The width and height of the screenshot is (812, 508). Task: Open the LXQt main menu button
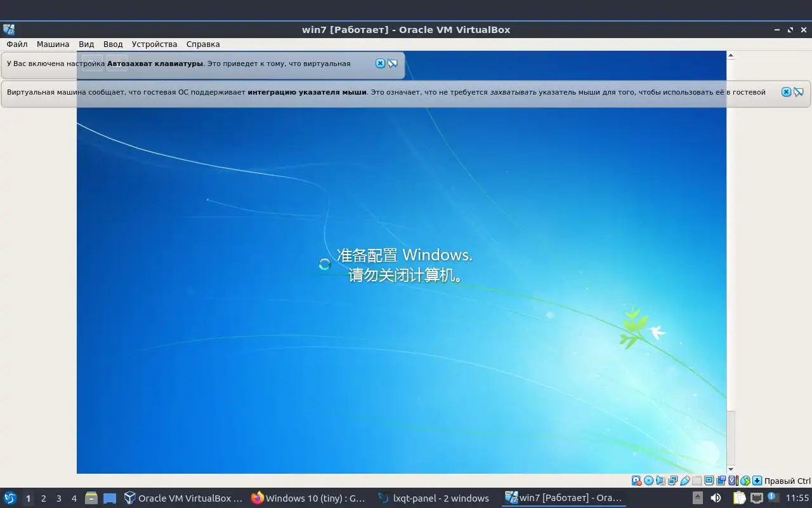10,498
